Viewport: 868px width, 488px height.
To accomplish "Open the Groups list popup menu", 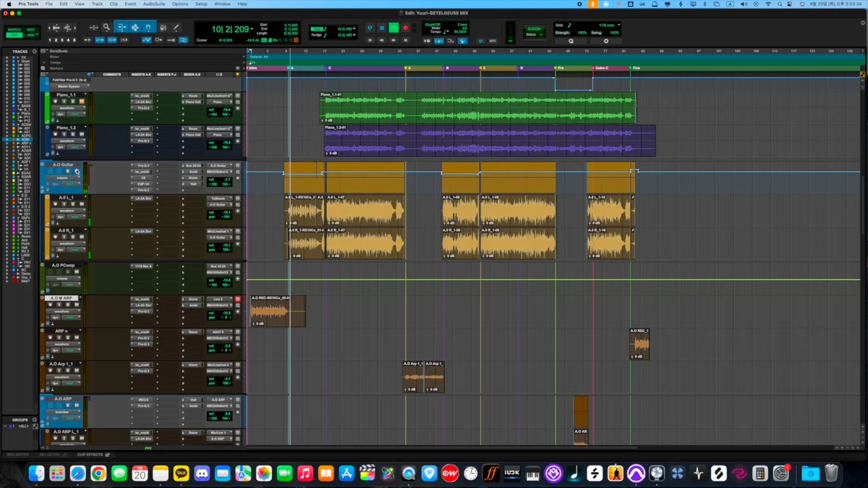I will pos(34,419).
